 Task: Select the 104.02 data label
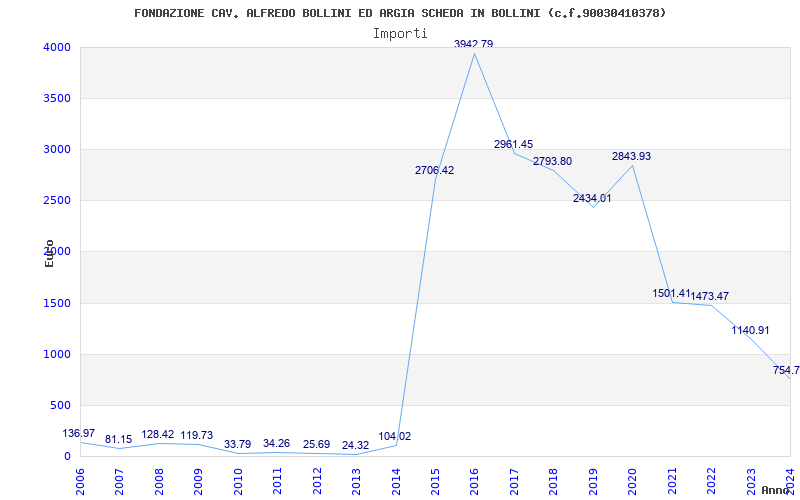[x=394, y=437]
